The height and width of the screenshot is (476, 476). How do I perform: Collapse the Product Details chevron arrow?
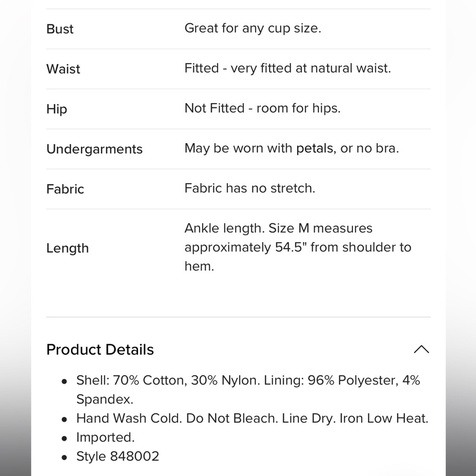(x=421, y=349)
